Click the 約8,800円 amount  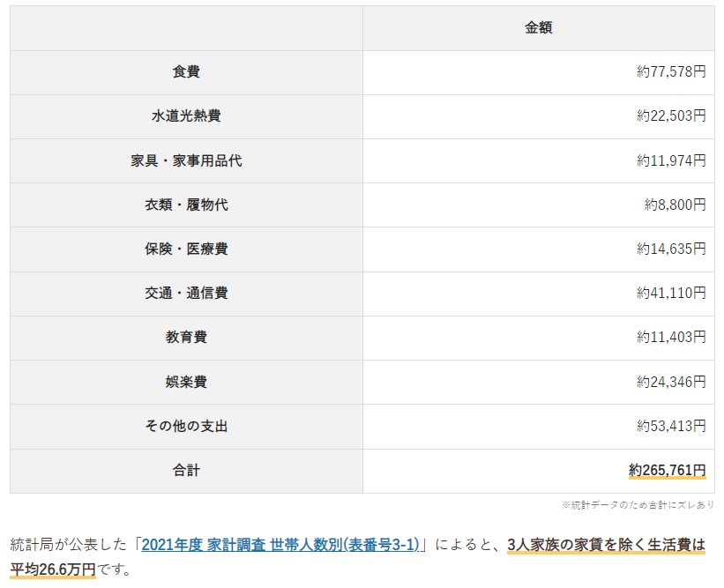pyautogui.click(x=675, y=205)
